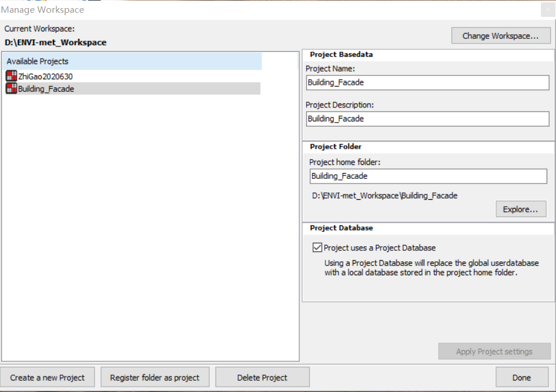Click the Done button
556x392 pixels.
tap(522, 377)
